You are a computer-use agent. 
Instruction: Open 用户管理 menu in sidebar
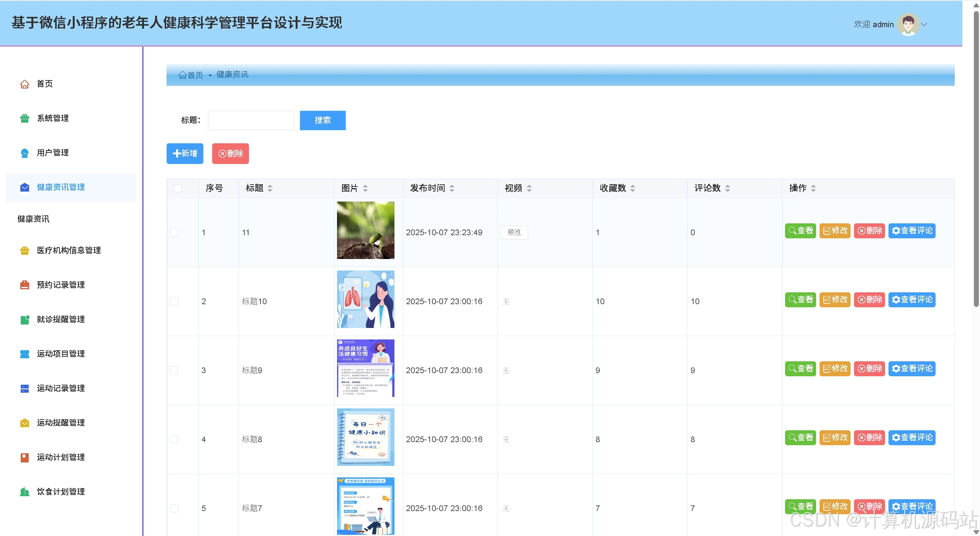click(x=71, y=153)
